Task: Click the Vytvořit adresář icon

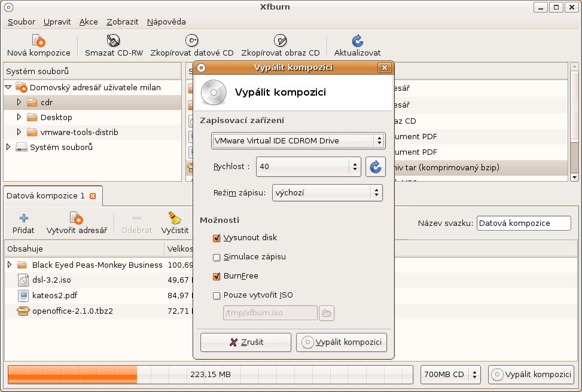Action: [77, 218]
